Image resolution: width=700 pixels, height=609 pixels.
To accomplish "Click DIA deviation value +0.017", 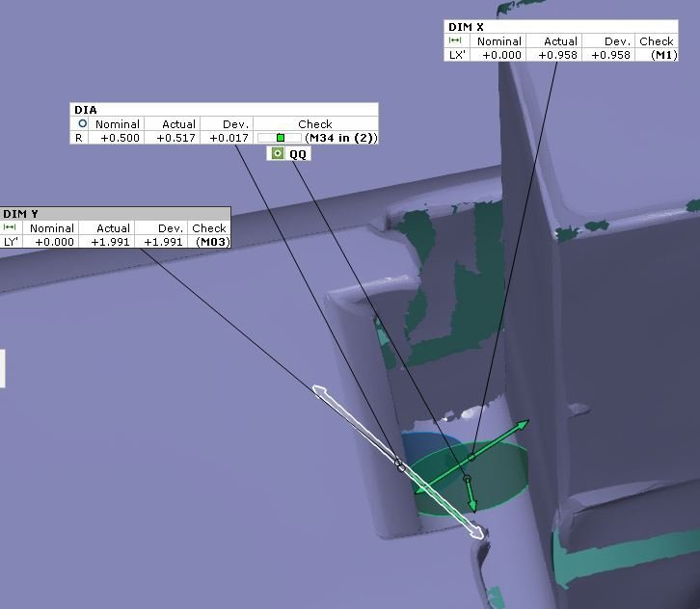I will [229, 138].
